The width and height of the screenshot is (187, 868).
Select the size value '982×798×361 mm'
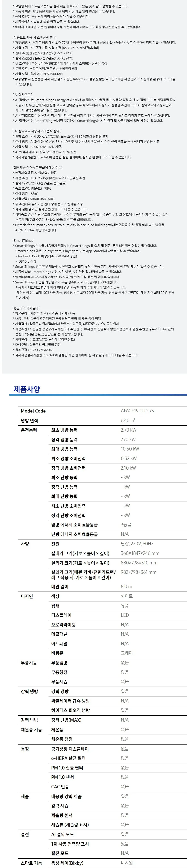point(139,572)
